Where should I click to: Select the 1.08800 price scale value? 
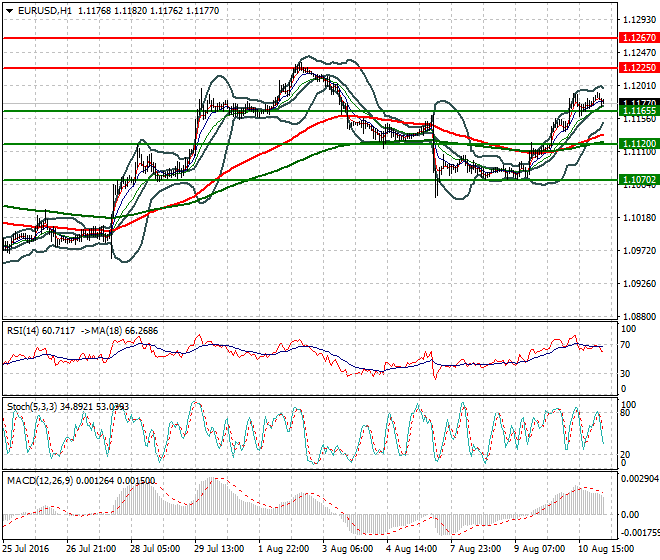639,317
